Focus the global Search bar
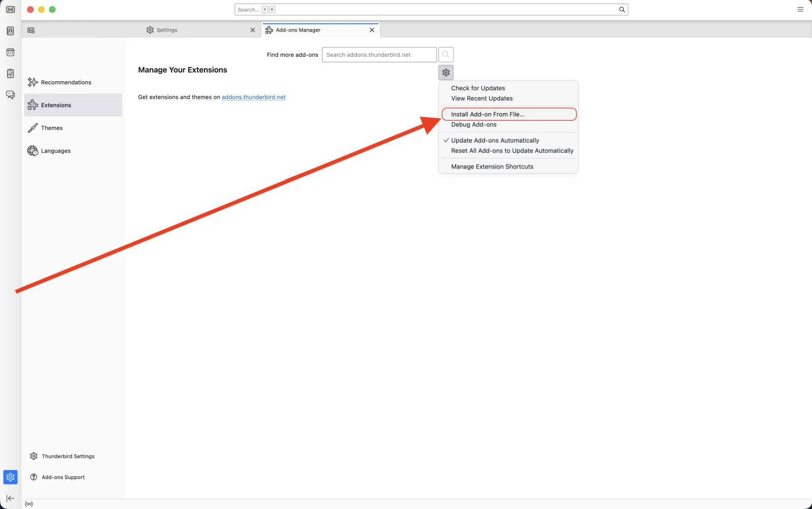 431,10
